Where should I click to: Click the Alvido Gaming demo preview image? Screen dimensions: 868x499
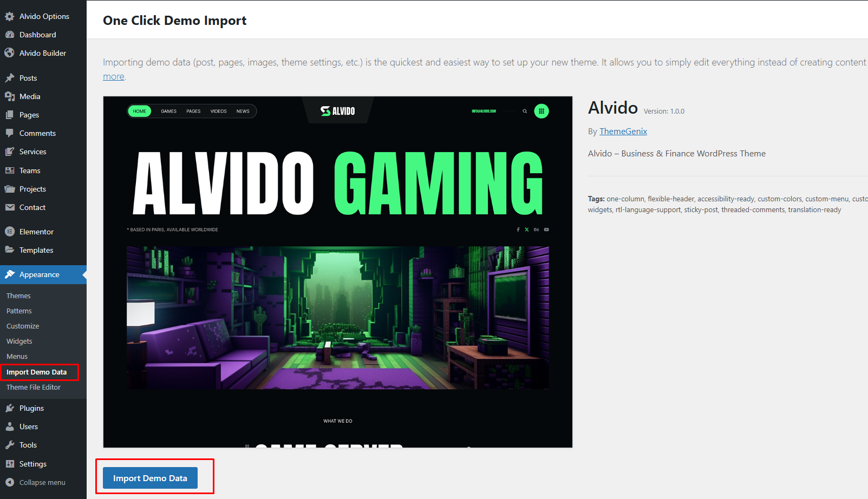tap(338, 272)
